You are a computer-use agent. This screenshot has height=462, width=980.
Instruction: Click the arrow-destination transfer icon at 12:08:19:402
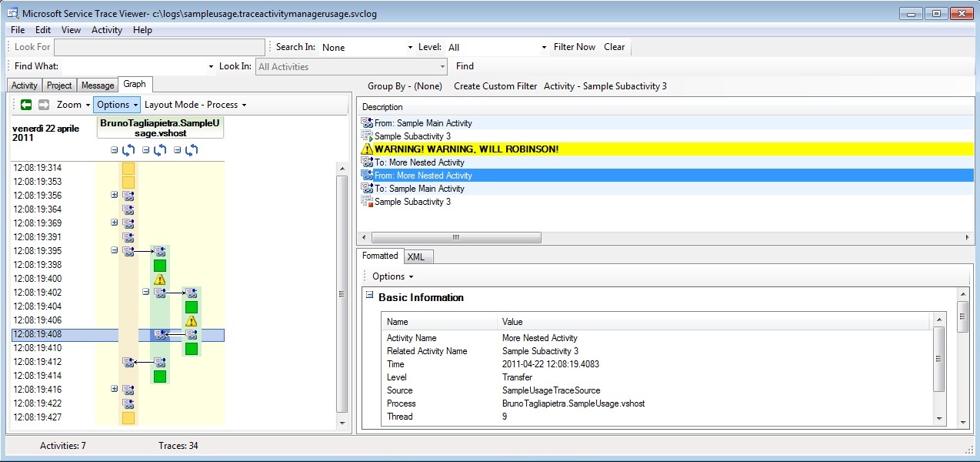pyautogui.click(x=192, y=293)
